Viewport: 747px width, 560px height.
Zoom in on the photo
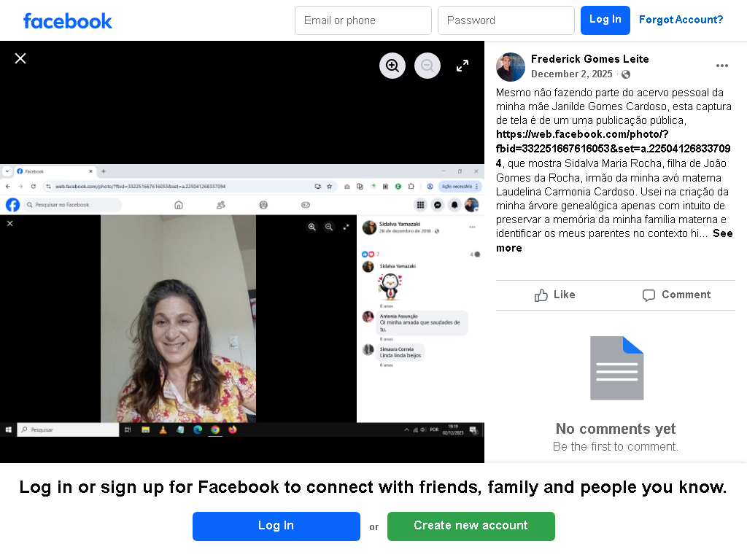click(392, 65)
